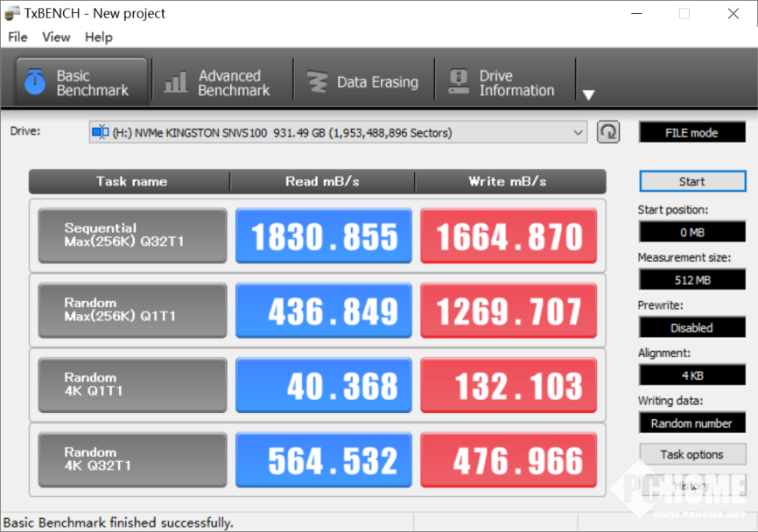Click the Data Erasing icon
The width and height of the screenshot is (758, 532).
tap(316, 82)
